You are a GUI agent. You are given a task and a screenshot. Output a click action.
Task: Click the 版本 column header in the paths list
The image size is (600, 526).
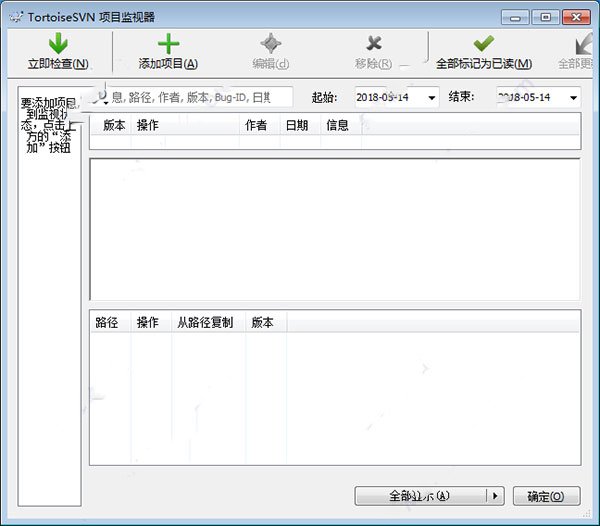tap(266, 322)
